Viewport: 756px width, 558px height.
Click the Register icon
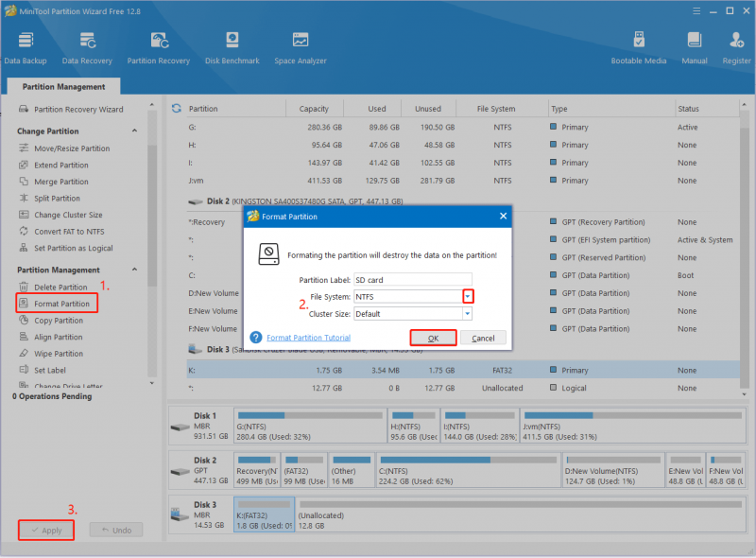click(x=736, y=48)
